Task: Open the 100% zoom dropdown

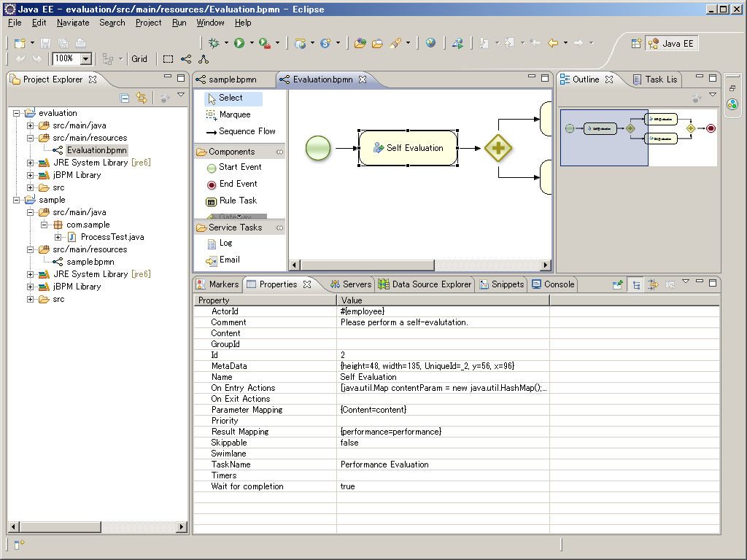Action: click(x=86, y=59)
